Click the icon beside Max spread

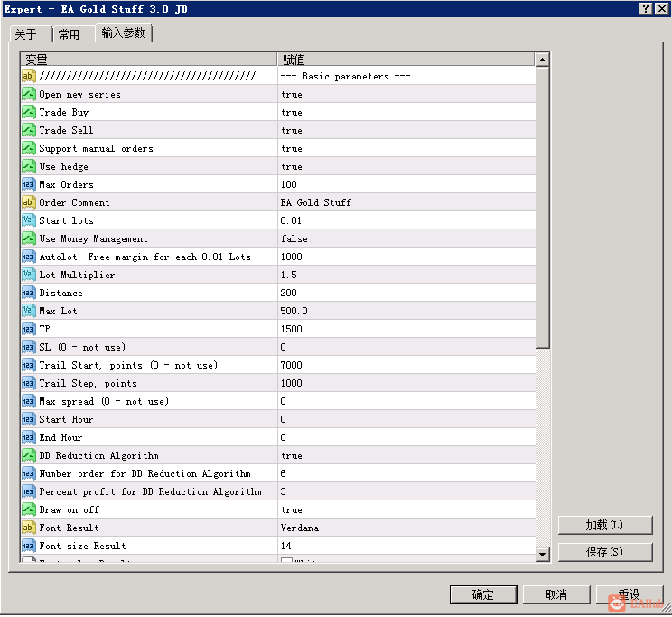29,401
